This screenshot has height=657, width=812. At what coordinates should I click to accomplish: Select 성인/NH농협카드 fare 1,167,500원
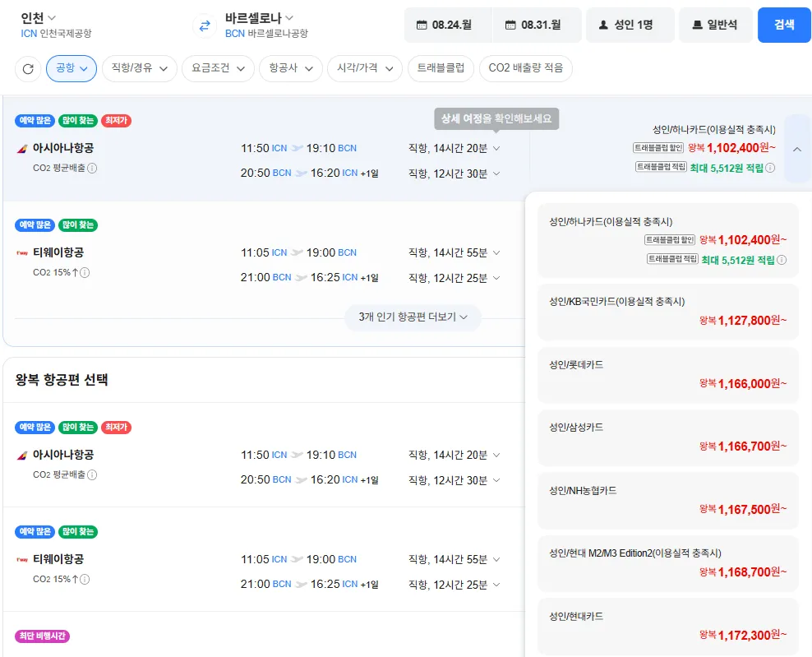pos(668,501)
